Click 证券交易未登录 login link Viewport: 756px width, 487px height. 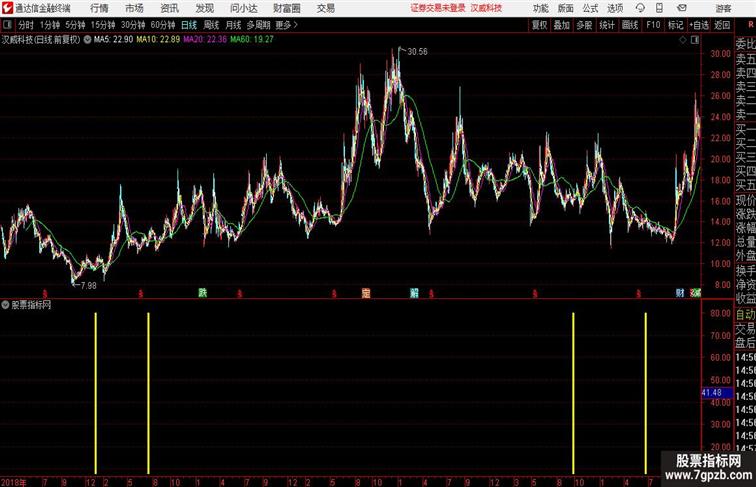tap(438, 8)
